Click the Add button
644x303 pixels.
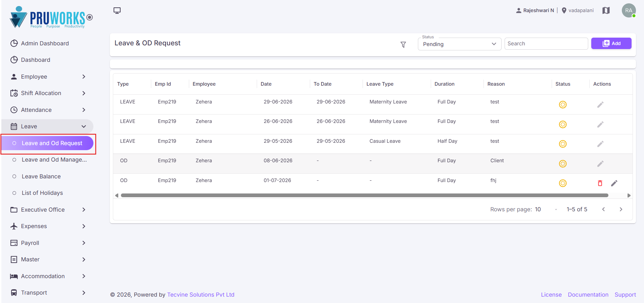pos(611,43)
